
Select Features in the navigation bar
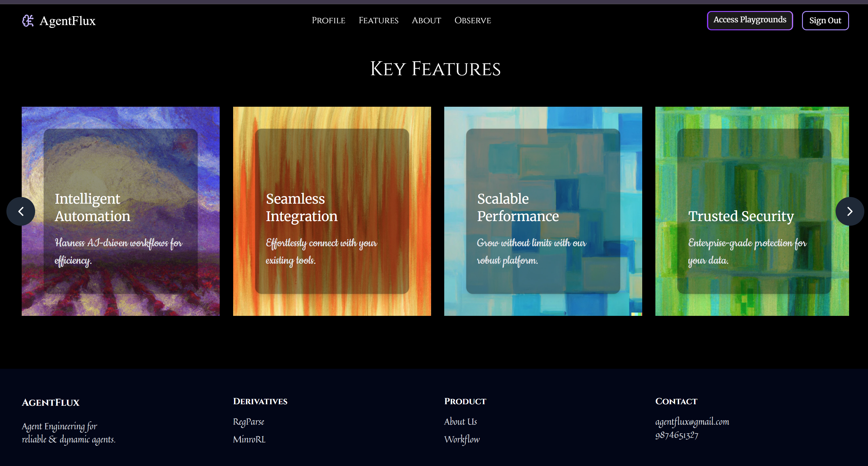[379, 20]
